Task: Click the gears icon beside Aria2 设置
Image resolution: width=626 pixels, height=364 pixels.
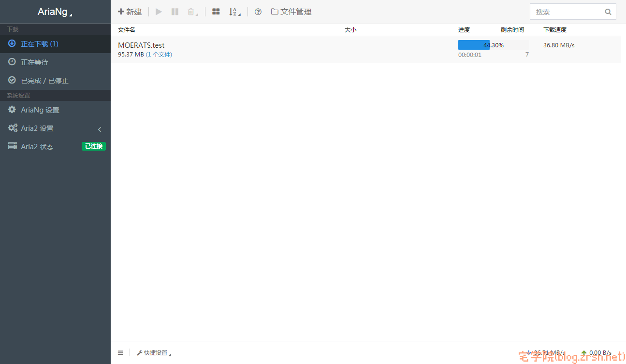Action: click(13, 128)
